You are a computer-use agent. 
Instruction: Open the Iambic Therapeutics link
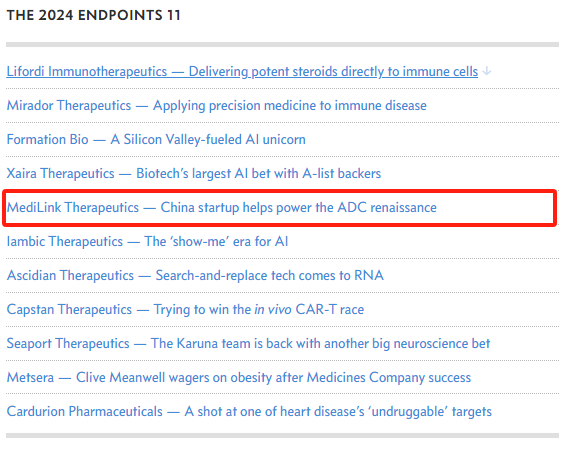pyautogui.click(x=148, y=242)
